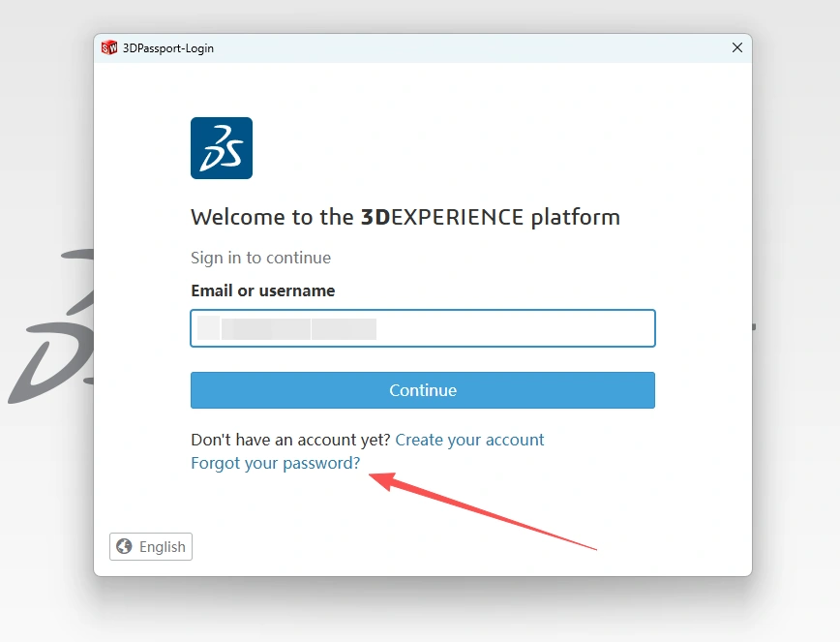Click the Welcome to the 3DEXPERIENCE platform heading
Image resolution: width=840 pixels, height=642 pixels.
[x=405, y=217]
